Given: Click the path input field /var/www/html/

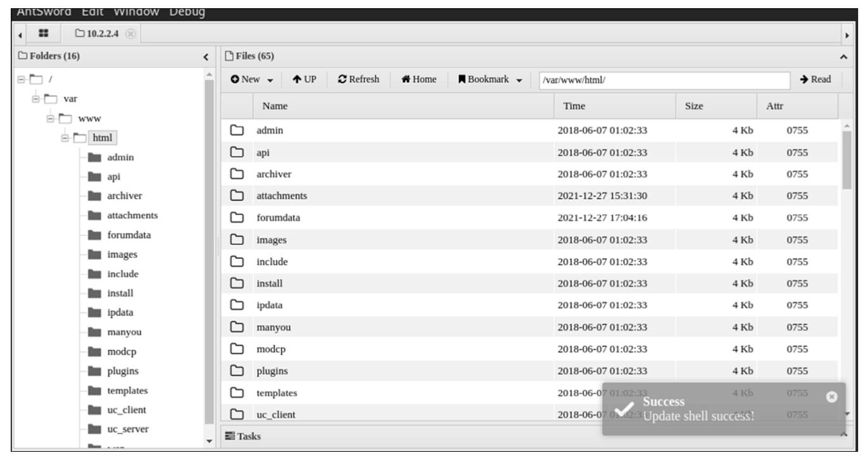Looking at the screenshot, I should click(x=664, y=80).
